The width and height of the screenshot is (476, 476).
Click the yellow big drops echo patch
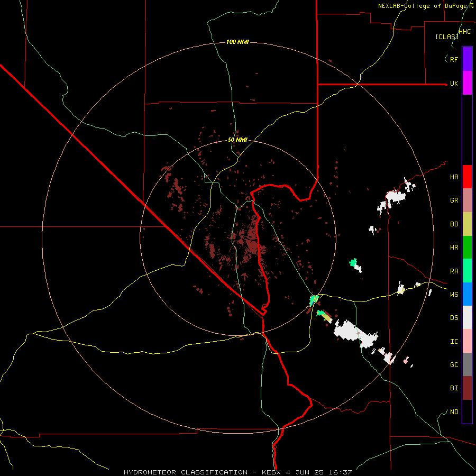pyautogui.click(x=327, y=317)
